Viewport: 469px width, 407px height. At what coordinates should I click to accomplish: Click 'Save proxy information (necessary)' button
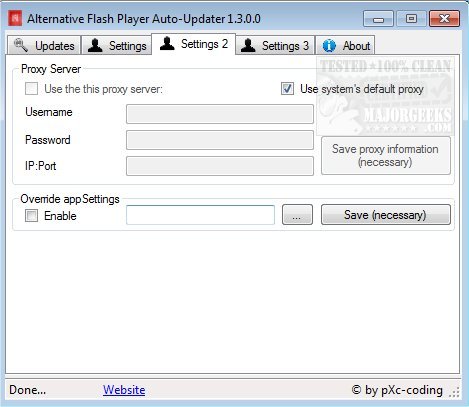tap(386, 156)
